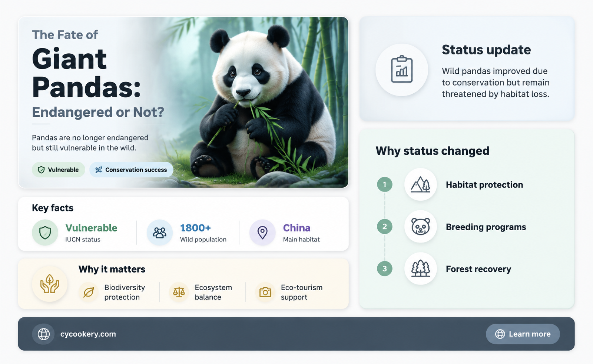Click the purple 'China' value
593x364 pixels.
pyautogui.click(x=296, y=228)
